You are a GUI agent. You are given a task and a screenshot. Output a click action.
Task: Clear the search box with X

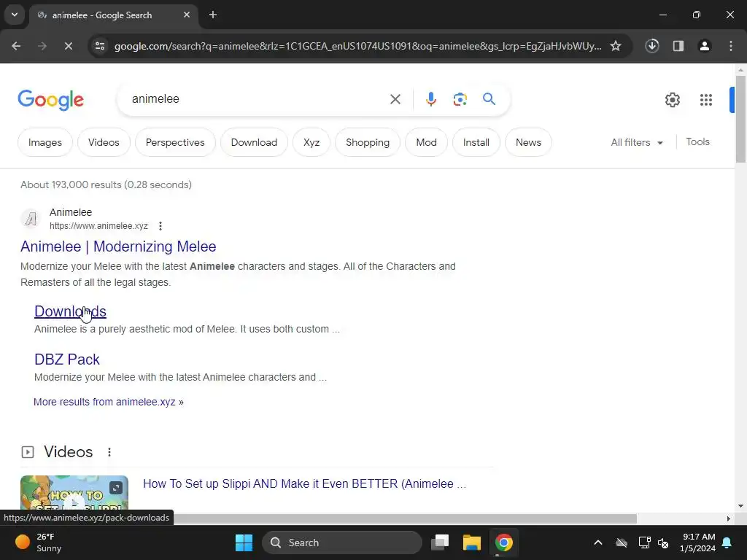click(395, 99)
